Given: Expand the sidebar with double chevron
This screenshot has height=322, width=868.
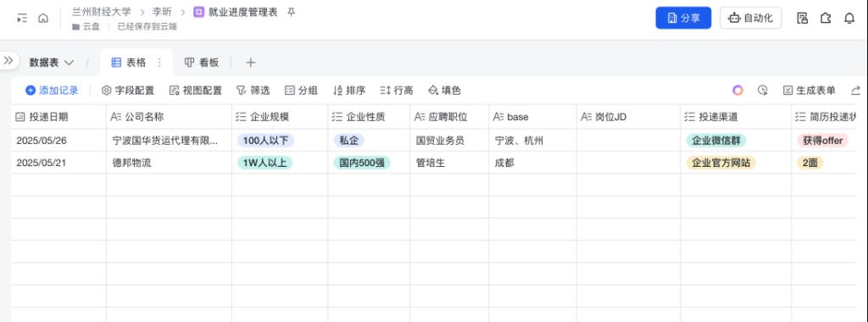Looking at the screenshot, I should pyautogui.click(x=8, y=61).
